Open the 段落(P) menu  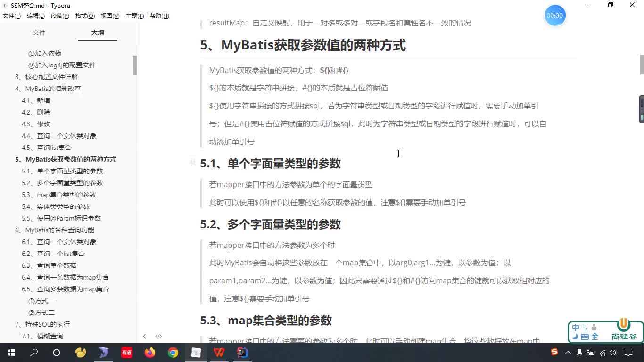pos(60,16)
